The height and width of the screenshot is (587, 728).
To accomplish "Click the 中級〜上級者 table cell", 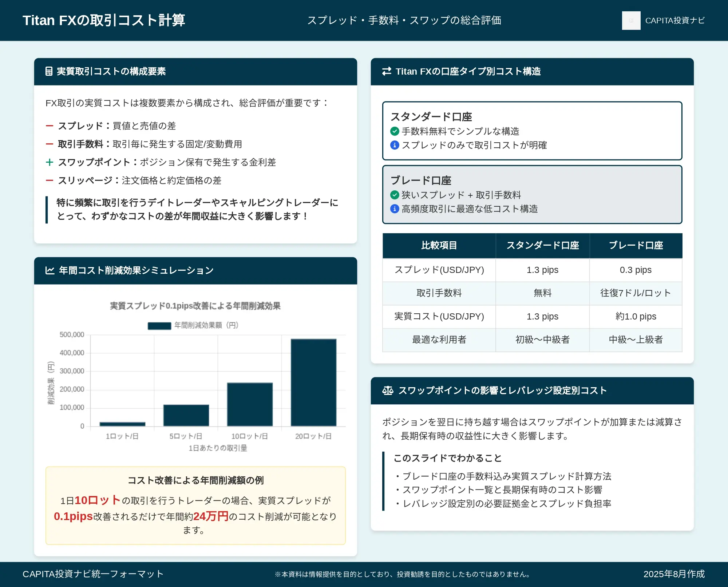I will click(x=636, y=340).
